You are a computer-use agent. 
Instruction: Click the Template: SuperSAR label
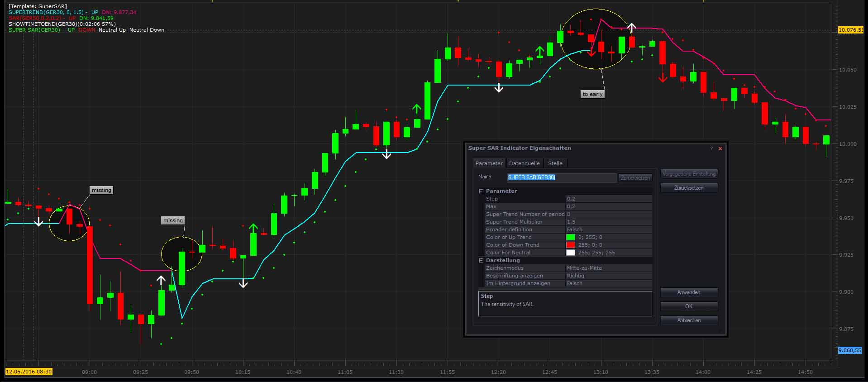coord(38,6)
